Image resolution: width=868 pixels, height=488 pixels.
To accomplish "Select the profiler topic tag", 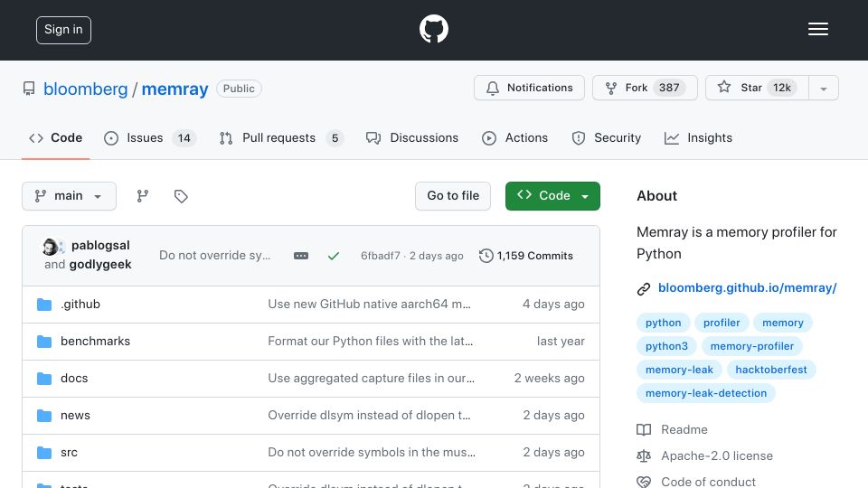I will [722, 323].
